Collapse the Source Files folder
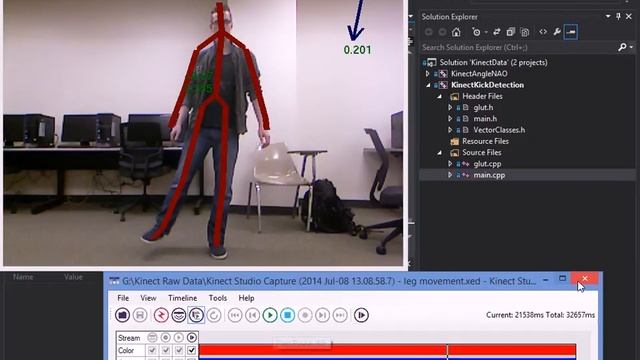 (x=439, y=152)
